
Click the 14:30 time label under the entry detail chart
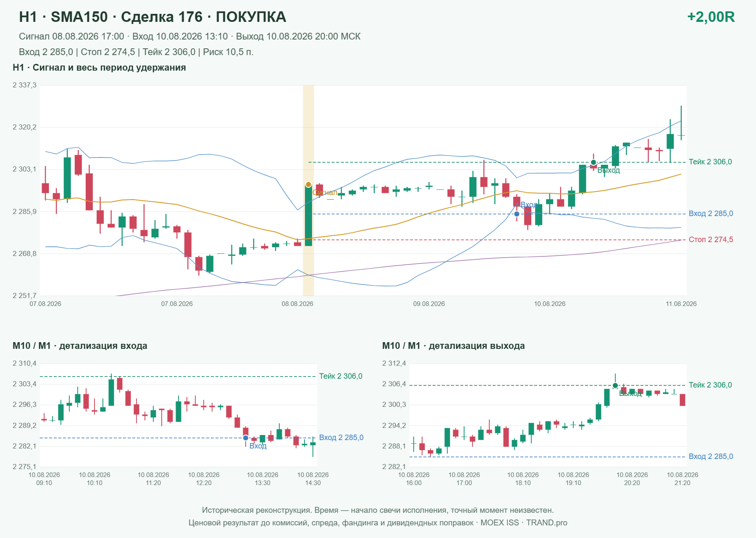pos(313,483)
